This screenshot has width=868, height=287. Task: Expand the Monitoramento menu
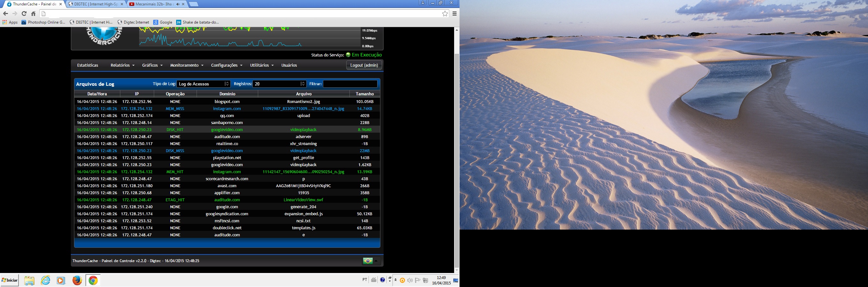(x=187, y=65)
